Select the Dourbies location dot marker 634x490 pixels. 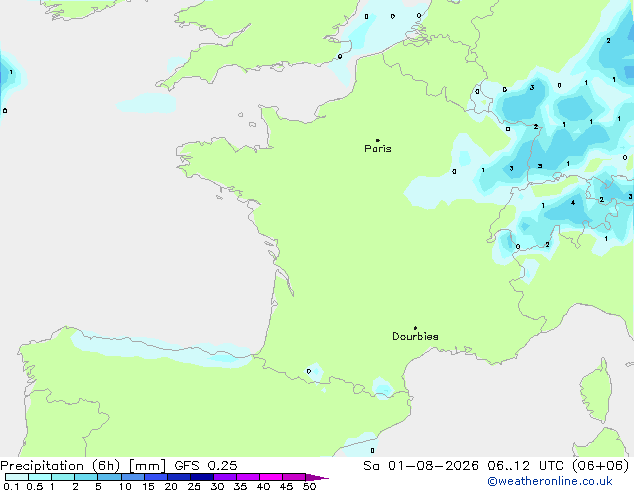click(x=415, y=328)
